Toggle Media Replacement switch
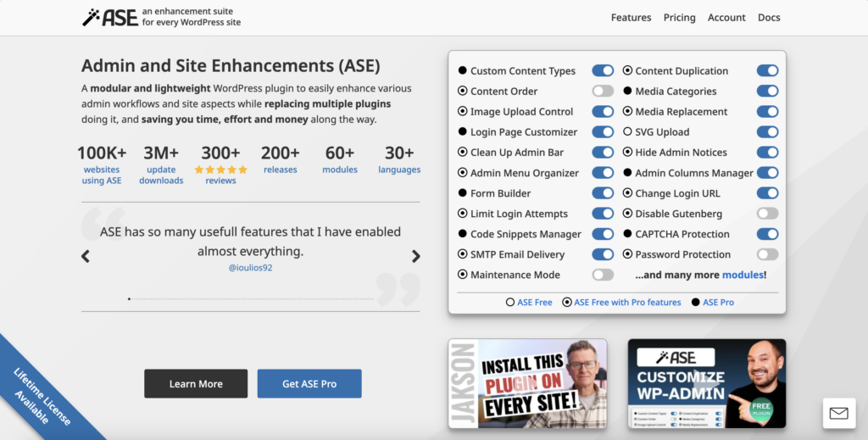 click(x=767, y=112)
